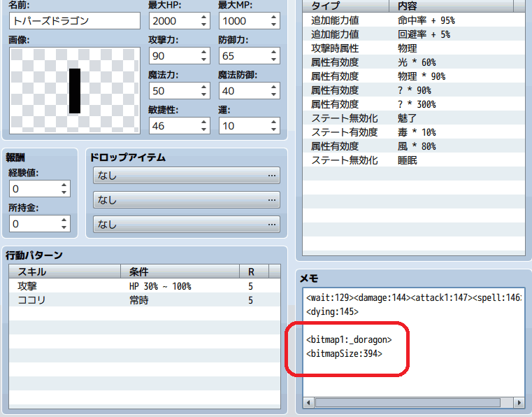This screenshot has height=417, width=532.
Task: Decrease the 魔法防御 value with the down arrow
Action: point(273,94)
